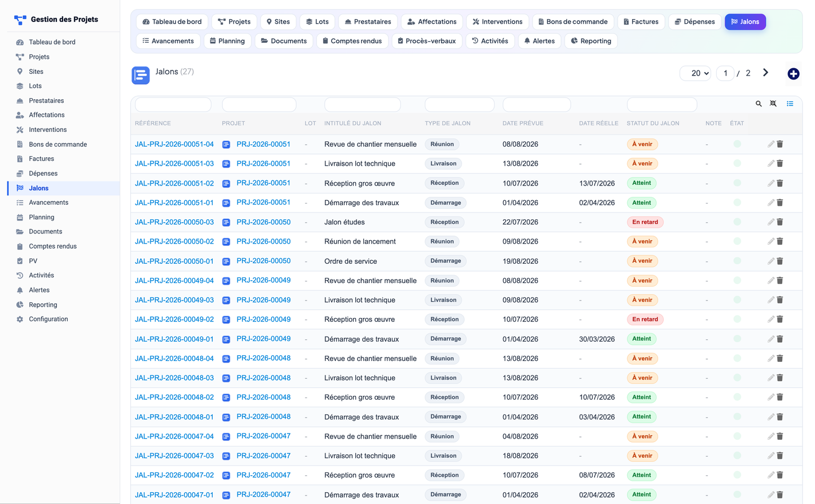Open the Comptes rendus top tab
Viewport: 815px width, 504px height.
click(352, 41)
